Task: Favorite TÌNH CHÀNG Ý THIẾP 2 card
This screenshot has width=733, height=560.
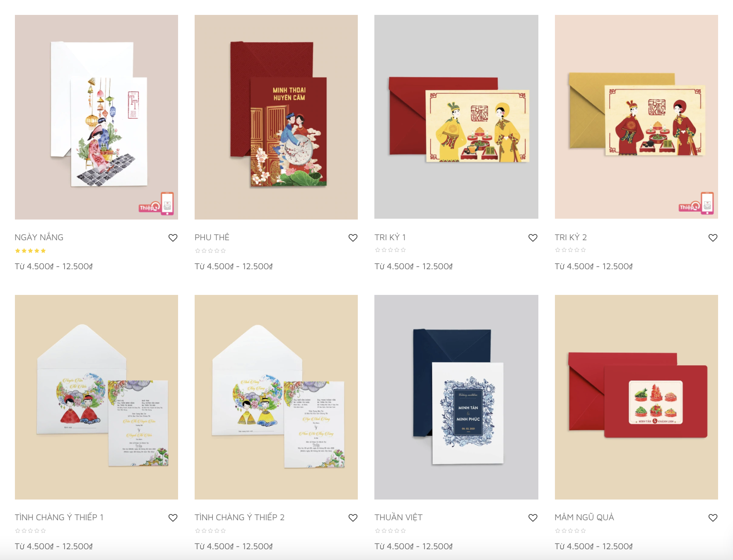Action: pyautogui.click(x=353, y=518)
